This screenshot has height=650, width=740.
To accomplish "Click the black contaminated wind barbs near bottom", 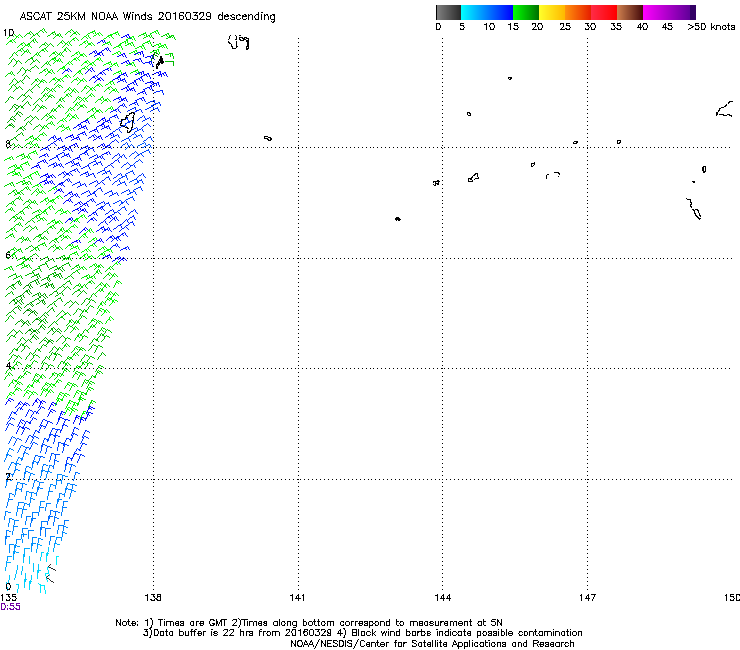I will pos(50,573).
